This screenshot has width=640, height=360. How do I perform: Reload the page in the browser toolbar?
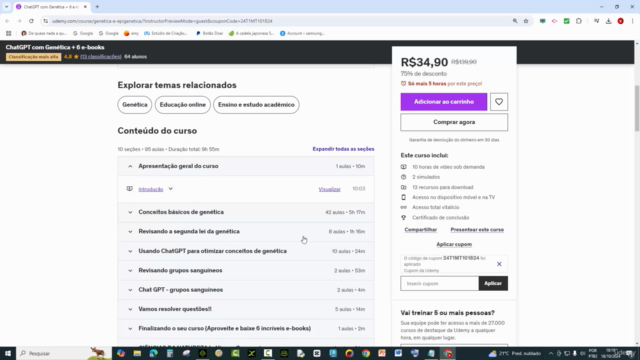[x=31, y=21]
